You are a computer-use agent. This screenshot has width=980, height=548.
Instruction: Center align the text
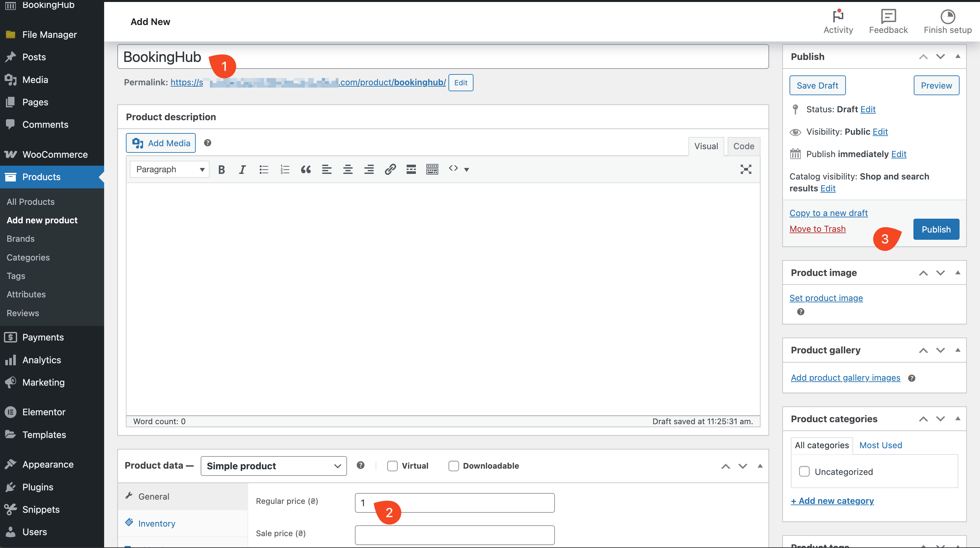click(x=347, y=169)
